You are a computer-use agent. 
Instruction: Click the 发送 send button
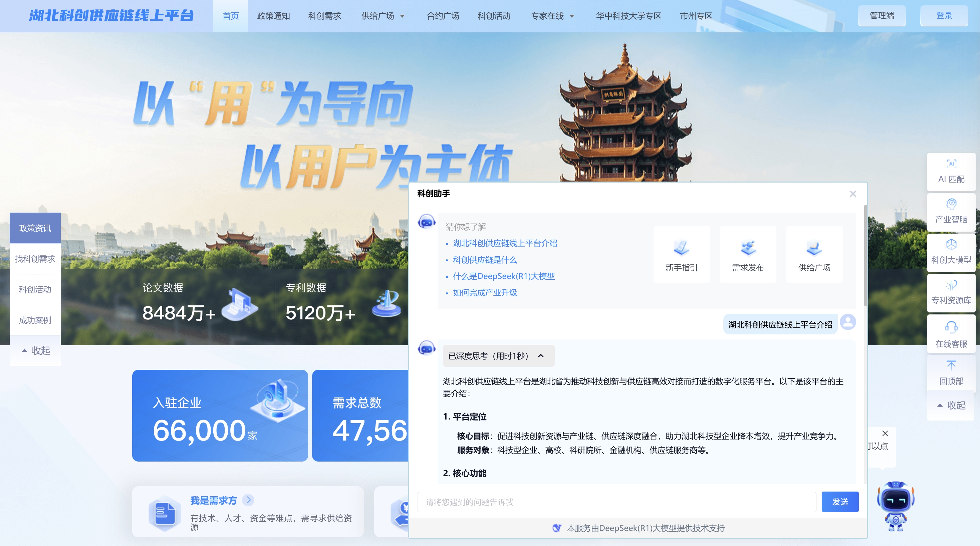pos(839,502)
